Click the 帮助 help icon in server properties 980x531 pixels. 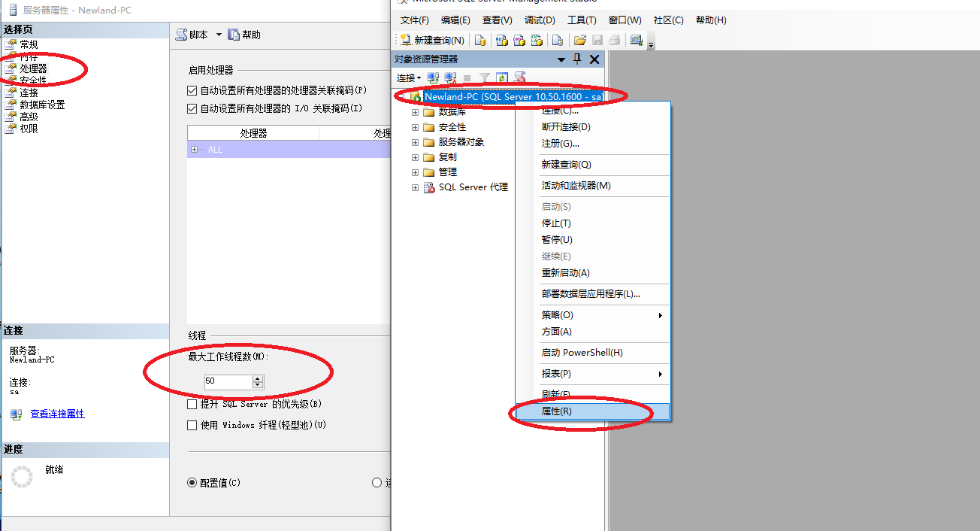tap(234, 35)
